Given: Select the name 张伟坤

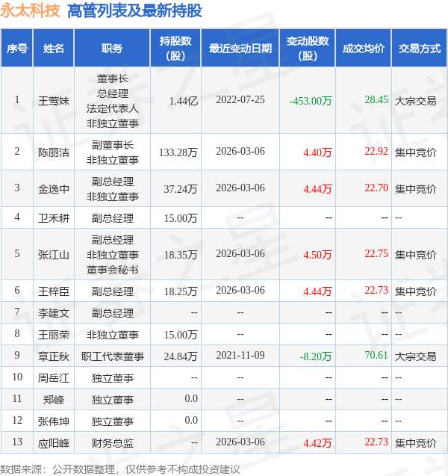Looking at the screenshot, I should (53, 421).
